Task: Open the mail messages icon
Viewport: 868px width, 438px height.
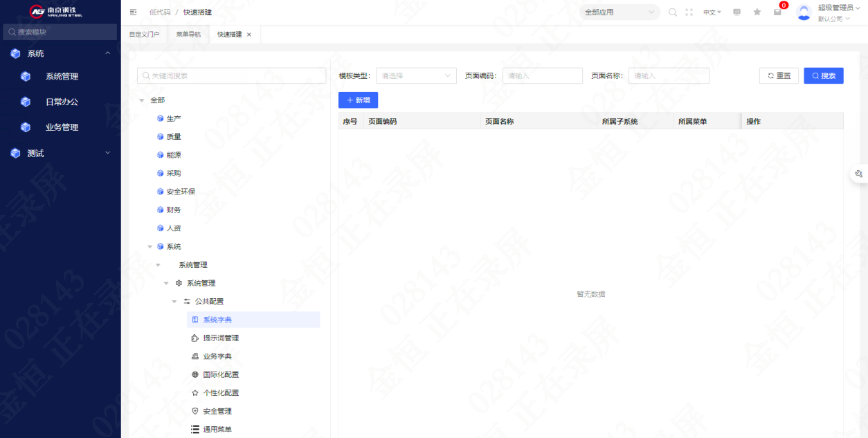Action: point(777,12)
